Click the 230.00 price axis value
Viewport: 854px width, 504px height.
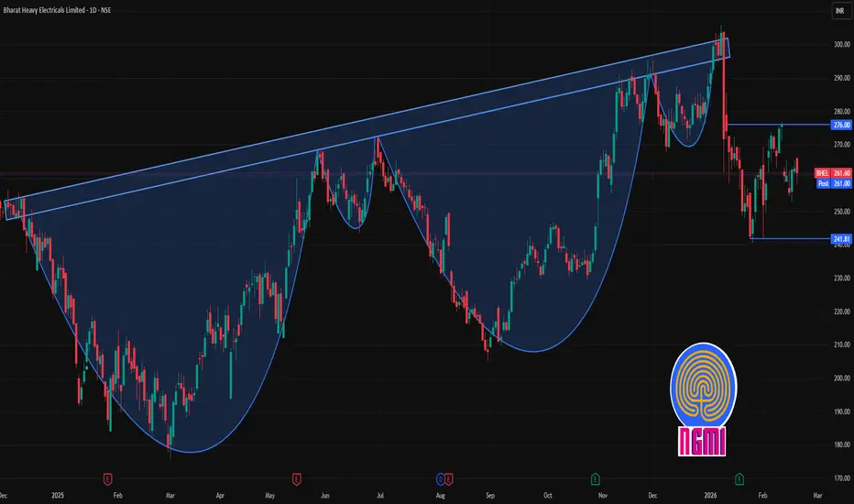pyautogui.click(x=841, y=278)
